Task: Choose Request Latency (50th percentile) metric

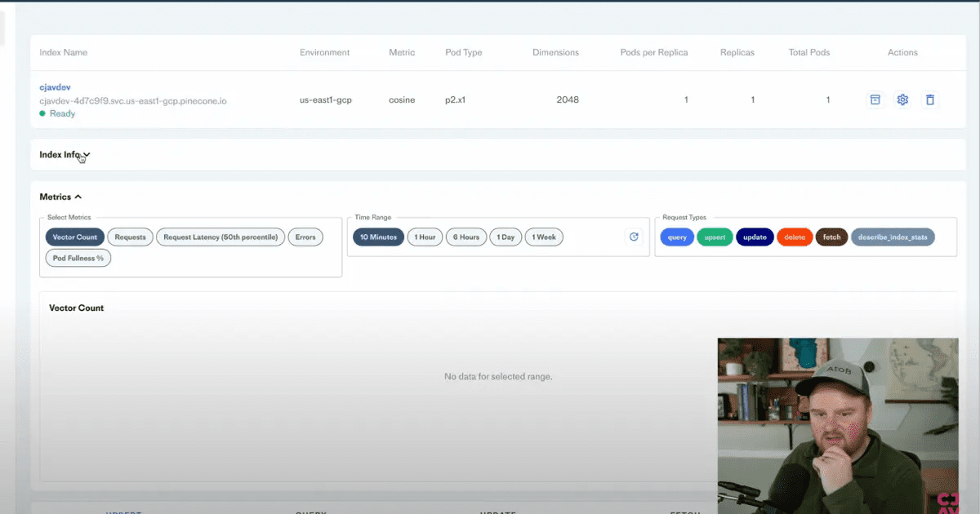Action: (x=220, y=237)
